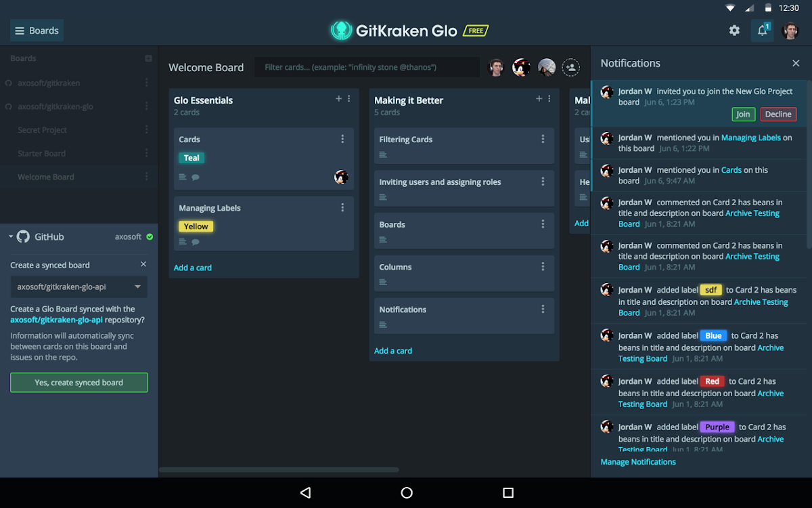Click the Yellow label on Managing Labels
Viewport: 812px width, 508px height.
(196, 226)
